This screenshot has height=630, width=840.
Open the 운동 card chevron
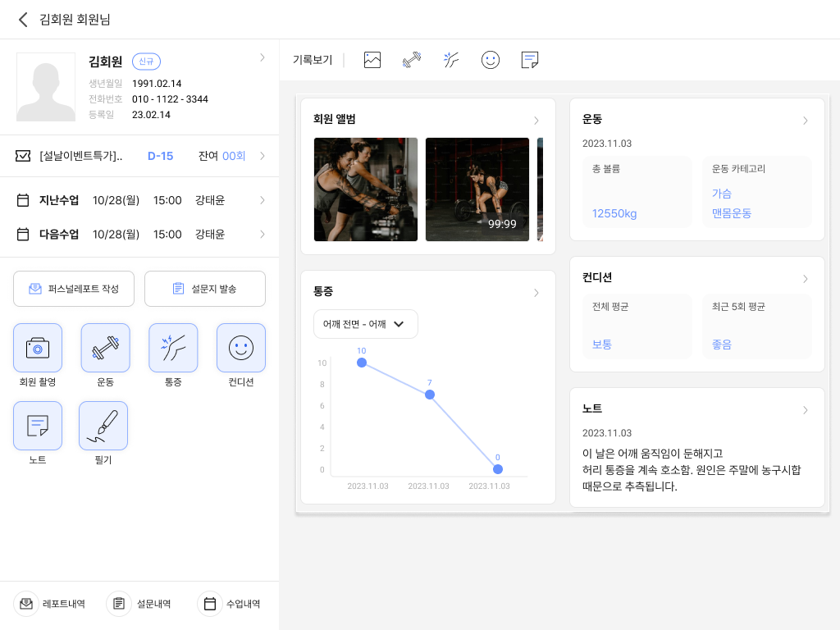pyautogui.click(x=806, y=121)
